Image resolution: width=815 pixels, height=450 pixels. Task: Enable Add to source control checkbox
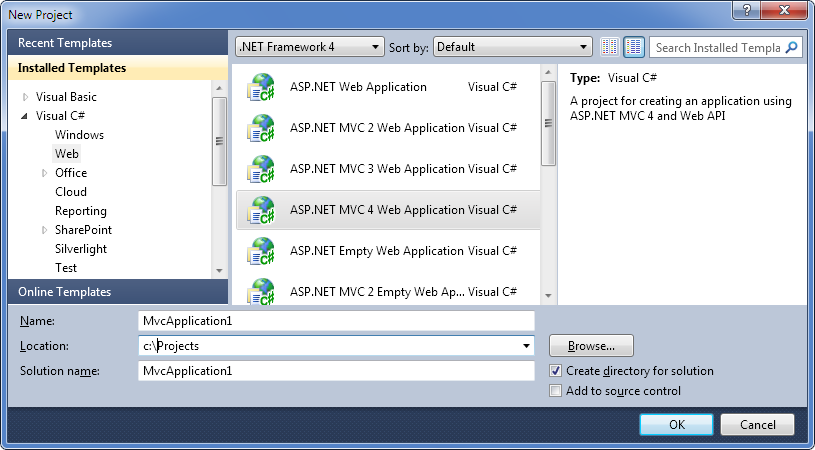pyautogui.click(x=556, y=391)
